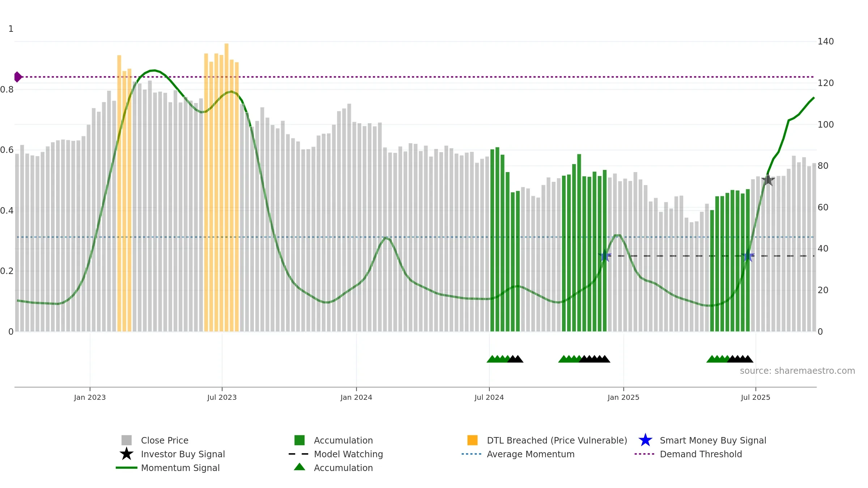Click the blue Smart Money Buy Signal legend star
868x488 pixels.
(x=646, y=440)
